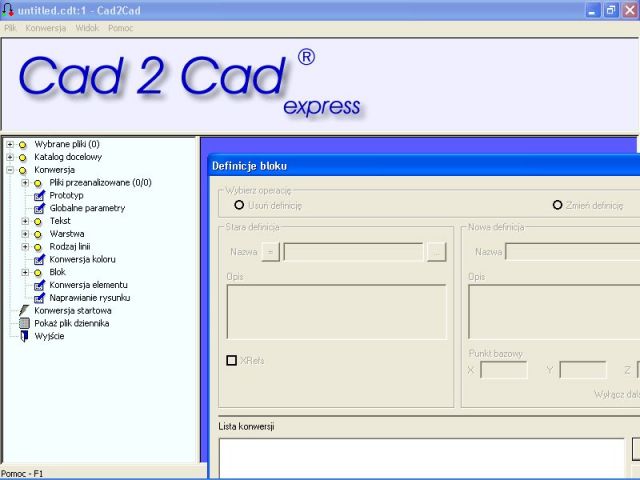The height and width of the screenshot is (480, 640).
Task: Select the Zmień definicję radio button
Action: [557, 205]
